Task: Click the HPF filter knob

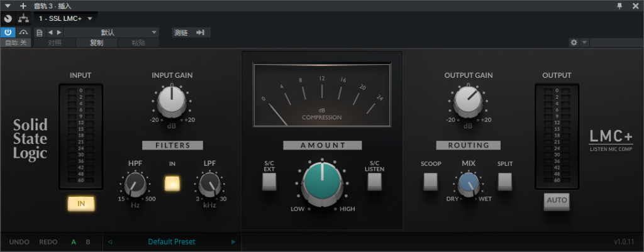Action: pyautogui.click(x=135, y=184)
